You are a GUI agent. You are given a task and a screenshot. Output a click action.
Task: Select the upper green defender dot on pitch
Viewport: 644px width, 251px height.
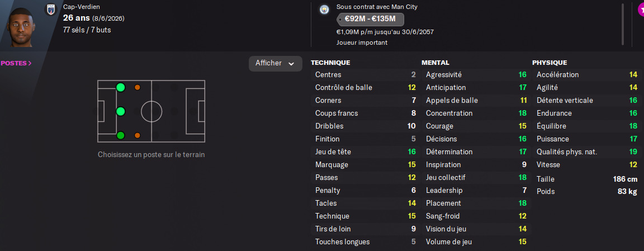120,87
